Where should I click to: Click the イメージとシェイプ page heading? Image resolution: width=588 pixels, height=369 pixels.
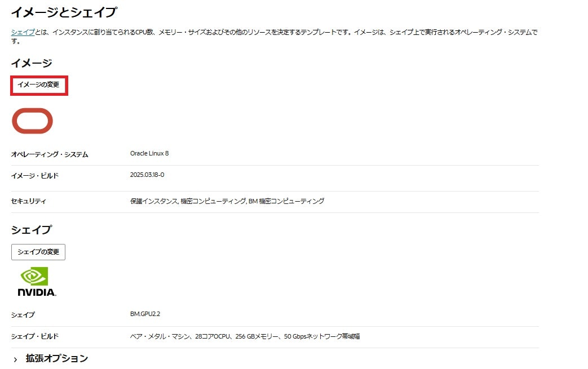point(64,12)
